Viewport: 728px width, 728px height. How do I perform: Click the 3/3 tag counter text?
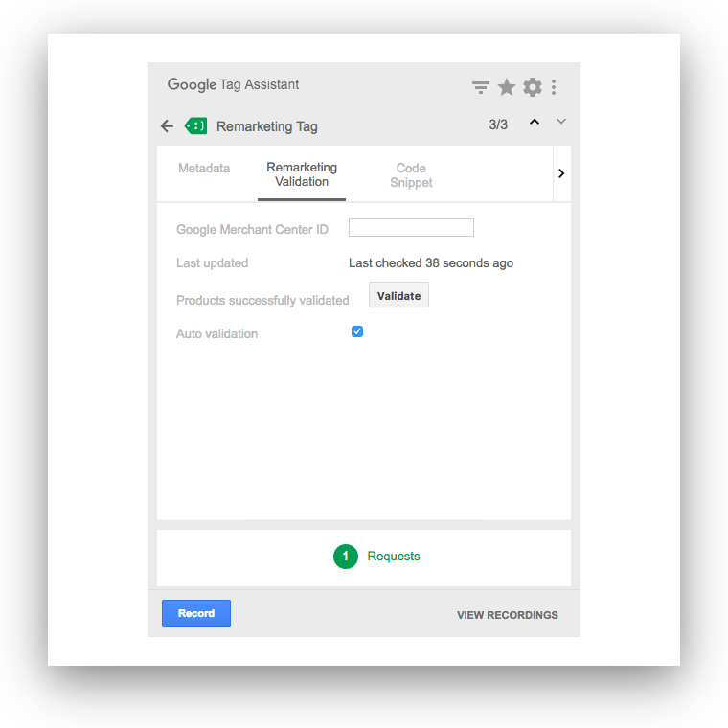(498, 125)
